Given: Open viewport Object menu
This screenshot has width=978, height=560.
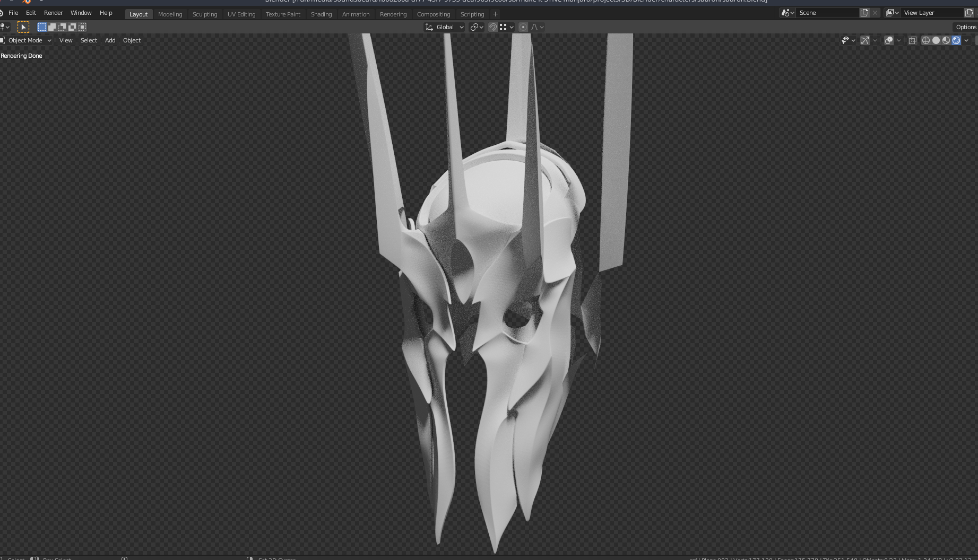Looking at the screenshot, I should click(x=132, y=40).
